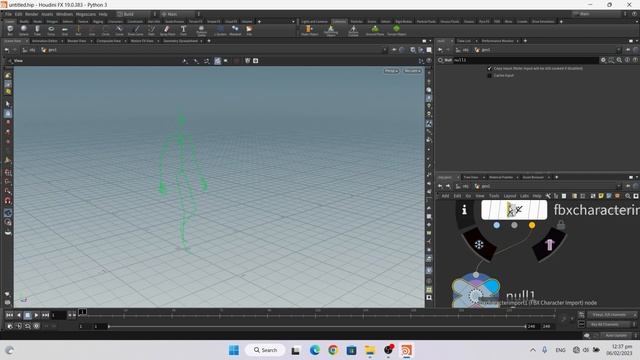The image size is (640, 360).
Task: Select the Ground Plane shelf tool
Action: click(375, 30)
